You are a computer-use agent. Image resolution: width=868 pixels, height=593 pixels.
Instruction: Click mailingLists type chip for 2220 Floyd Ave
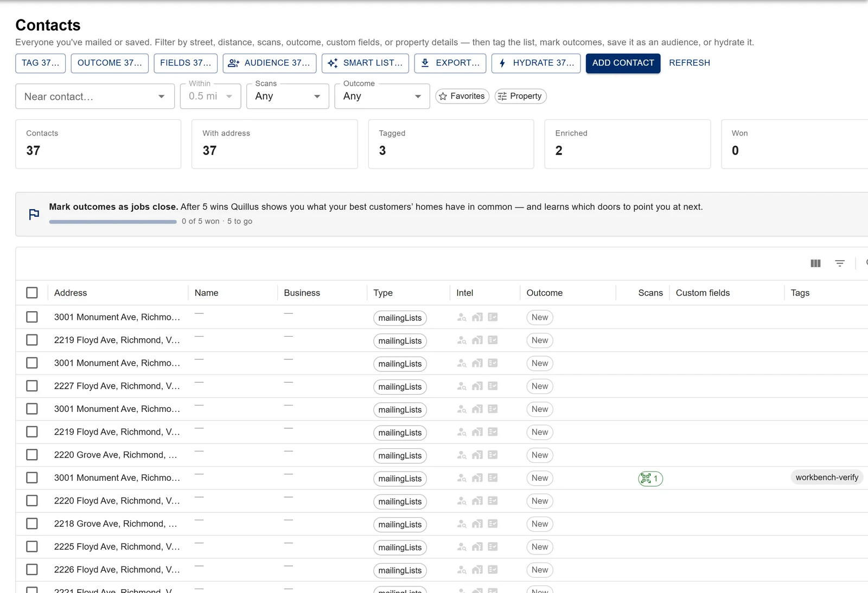(x=400, y=502)
